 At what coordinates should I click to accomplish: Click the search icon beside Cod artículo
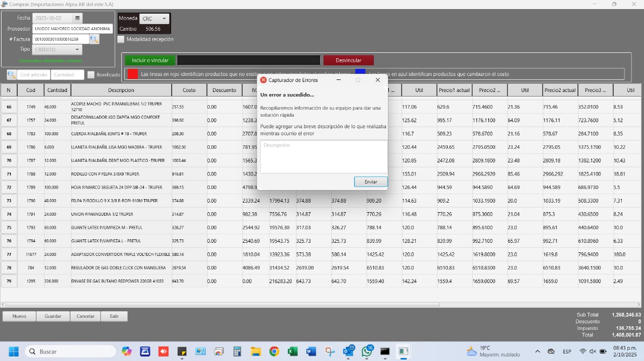point(12,75)
